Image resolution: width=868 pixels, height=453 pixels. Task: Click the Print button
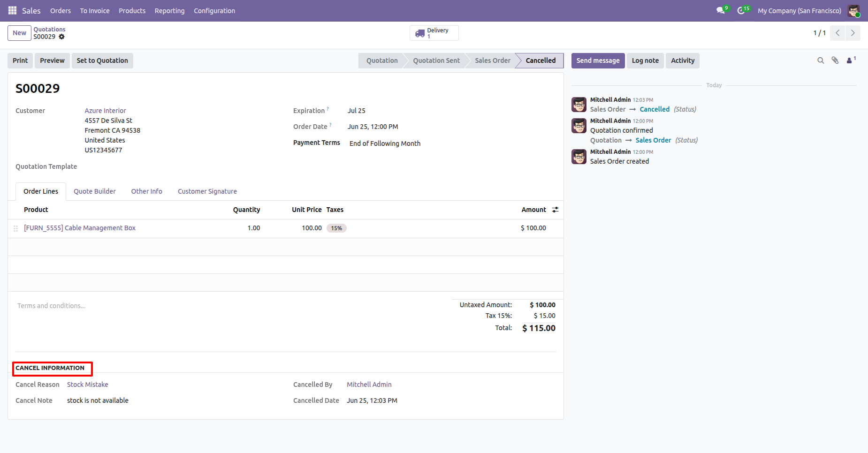tap(20, 60)
